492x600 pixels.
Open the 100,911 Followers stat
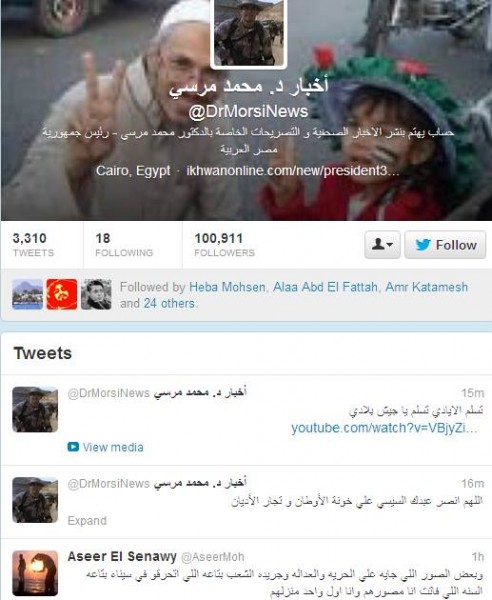225,245
